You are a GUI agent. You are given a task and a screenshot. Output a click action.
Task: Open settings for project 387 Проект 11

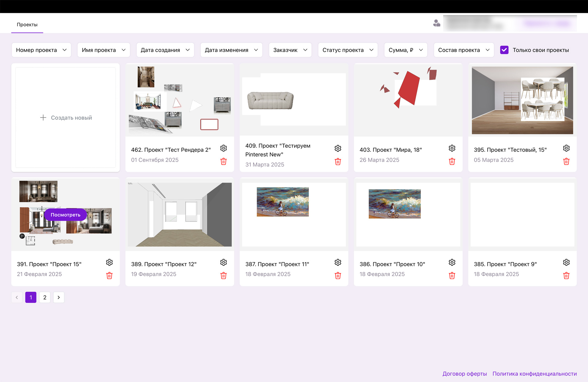338,263
